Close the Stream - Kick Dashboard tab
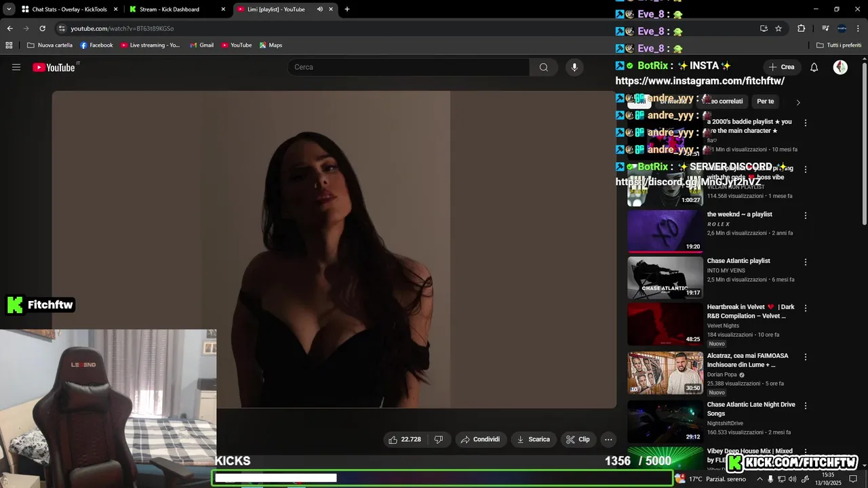This screenshot has height=488, width=868. (x=223, y=9)
